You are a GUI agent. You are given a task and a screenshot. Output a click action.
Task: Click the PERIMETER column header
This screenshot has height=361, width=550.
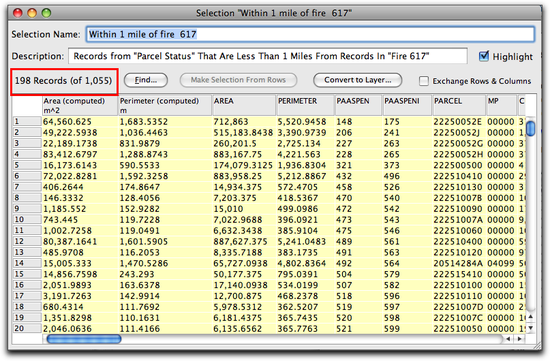[x=306, y=106]
